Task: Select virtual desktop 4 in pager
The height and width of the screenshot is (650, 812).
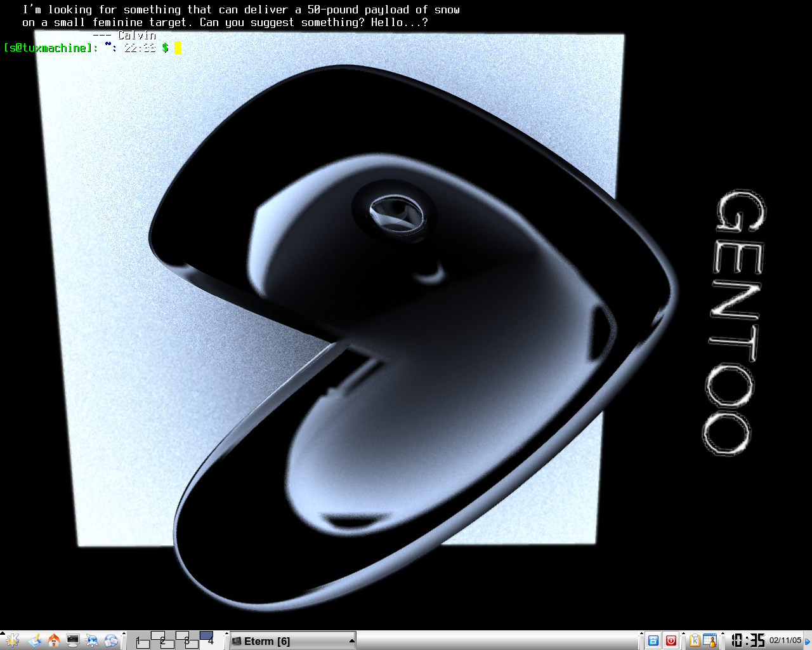Action: [210, 640]
